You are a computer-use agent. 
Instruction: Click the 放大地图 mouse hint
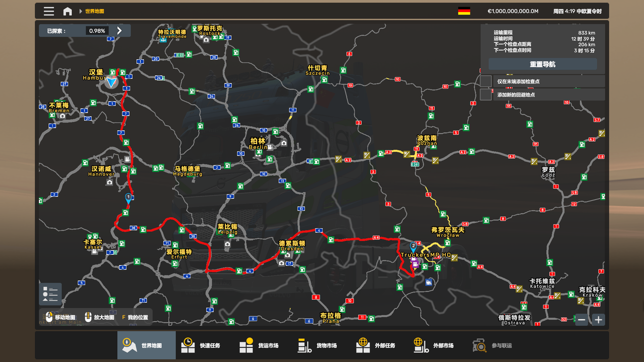tap(99, 317)
